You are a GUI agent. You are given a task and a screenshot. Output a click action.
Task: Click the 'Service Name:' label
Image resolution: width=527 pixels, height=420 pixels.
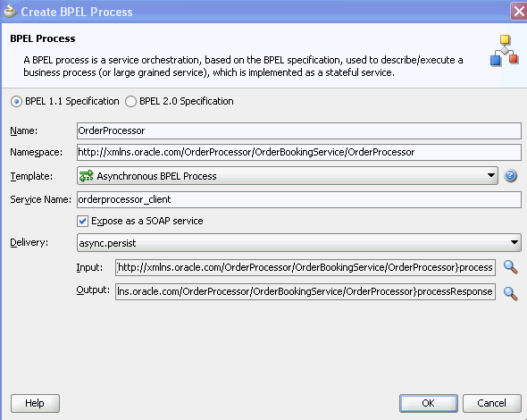41,199
